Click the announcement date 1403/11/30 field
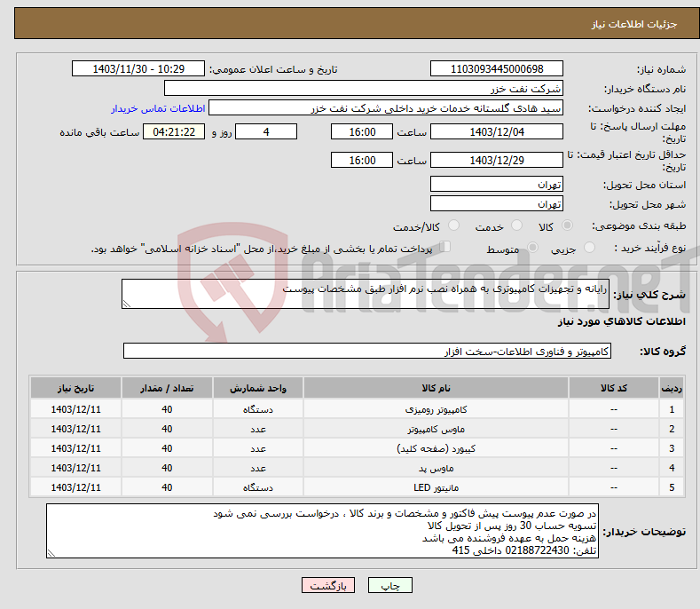The width and height of the screenshot is (700, 609). coord(138,69)
